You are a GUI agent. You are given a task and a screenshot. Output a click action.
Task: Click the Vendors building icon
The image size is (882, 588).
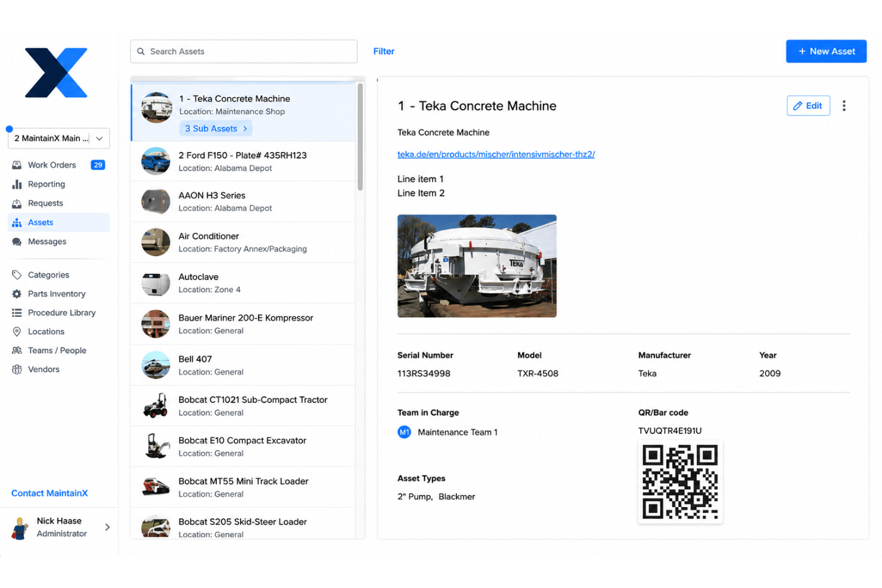(x=17, y=369)
